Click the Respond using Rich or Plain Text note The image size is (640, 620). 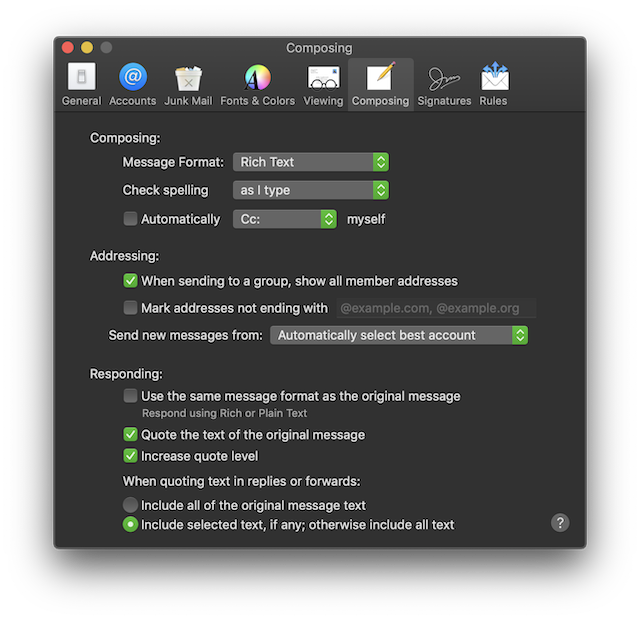[224, 413]
